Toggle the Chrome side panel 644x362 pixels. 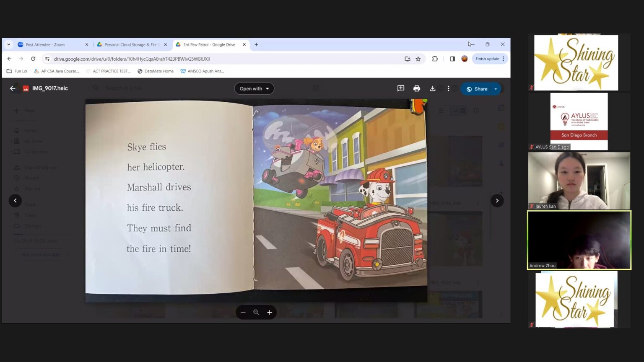point(452,59)
